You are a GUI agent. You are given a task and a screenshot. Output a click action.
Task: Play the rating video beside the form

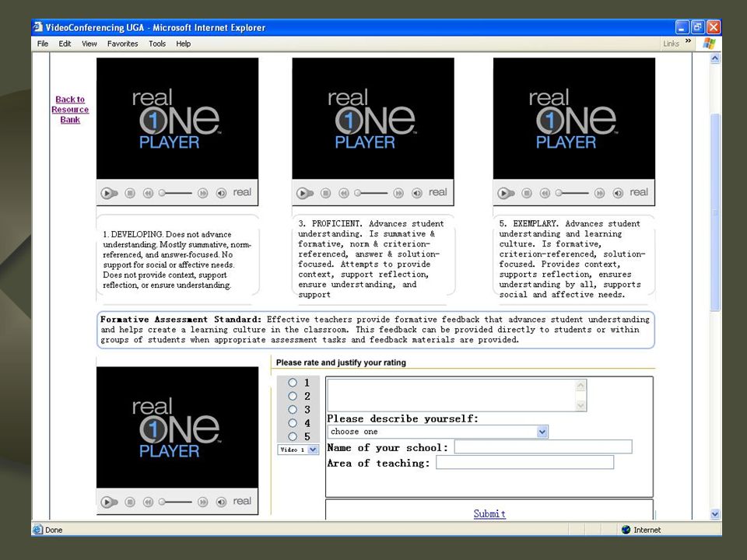pyautogui.click(x=109, y=502)
